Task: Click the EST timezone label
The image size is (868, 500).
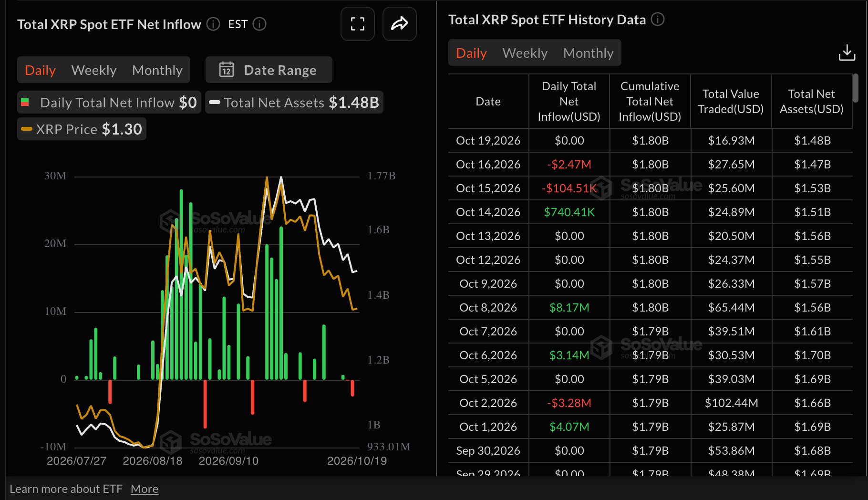Action: pyautogui.click(x=238, y=24)
